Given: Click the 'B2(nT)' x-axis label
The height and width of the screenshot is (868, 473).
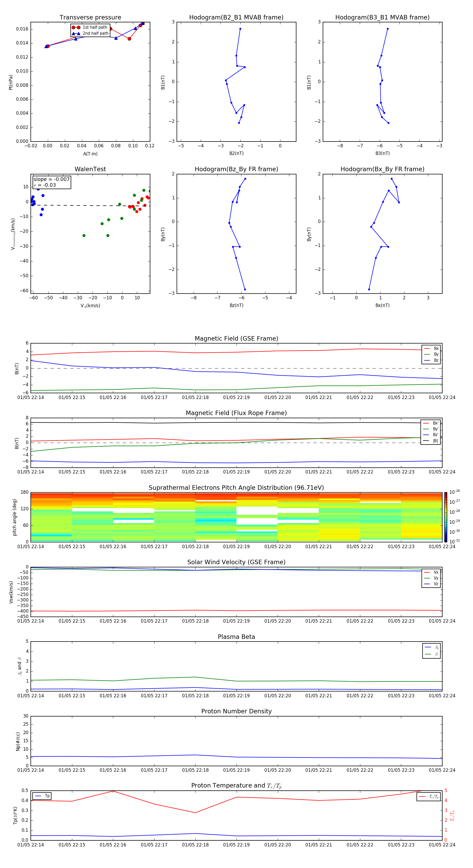Looking at the screenshot, I should pyautogui.click(x=236, y=153).
